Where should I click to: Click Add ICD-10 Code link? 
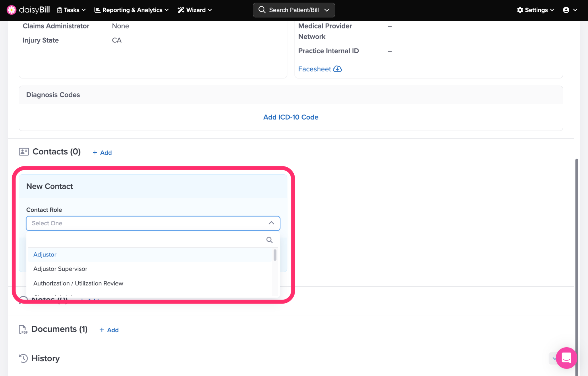coord(291,117)
